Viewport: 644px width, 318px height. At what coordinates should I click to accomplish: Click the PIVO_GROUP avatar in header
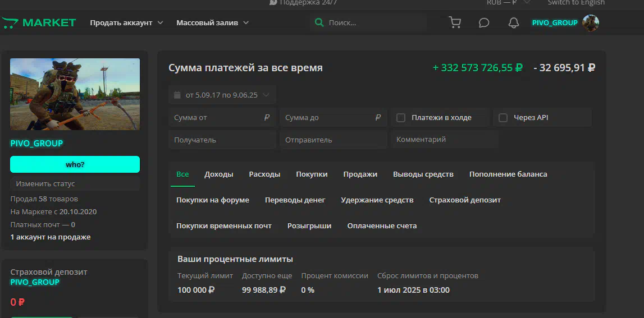click(591, 23)
